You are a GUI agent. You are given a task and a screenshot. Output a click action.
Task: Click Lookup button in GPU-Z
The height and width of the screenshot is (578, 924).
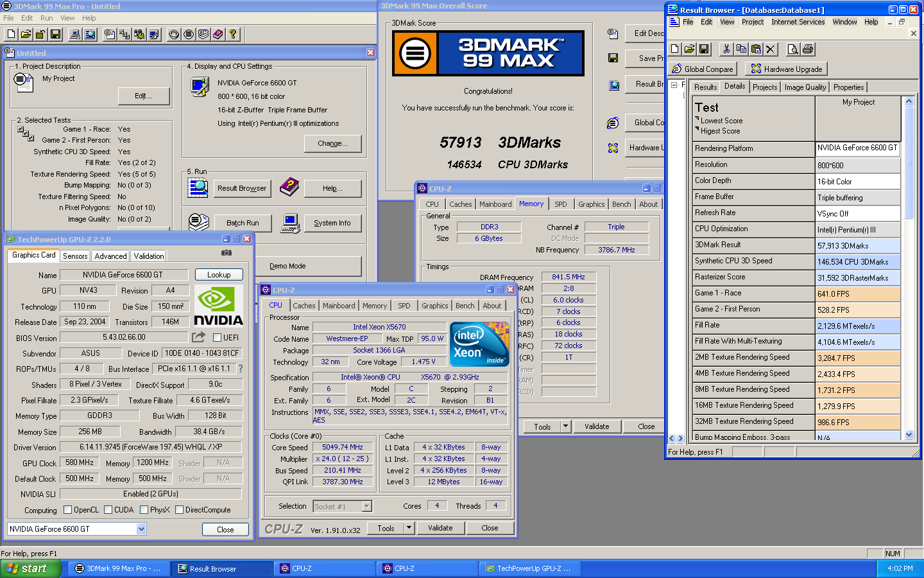(x=219, y=275)
